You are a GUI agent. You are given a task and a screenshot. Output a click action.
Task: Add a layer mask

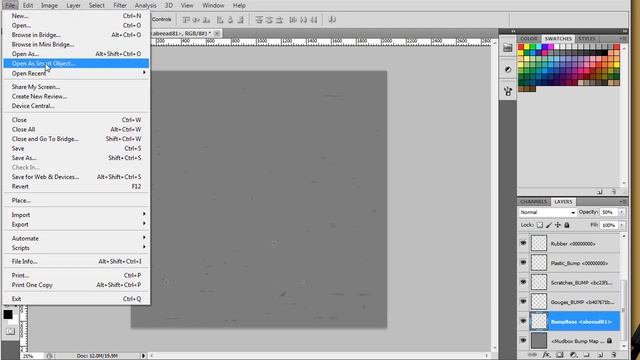tap(560, 355)
